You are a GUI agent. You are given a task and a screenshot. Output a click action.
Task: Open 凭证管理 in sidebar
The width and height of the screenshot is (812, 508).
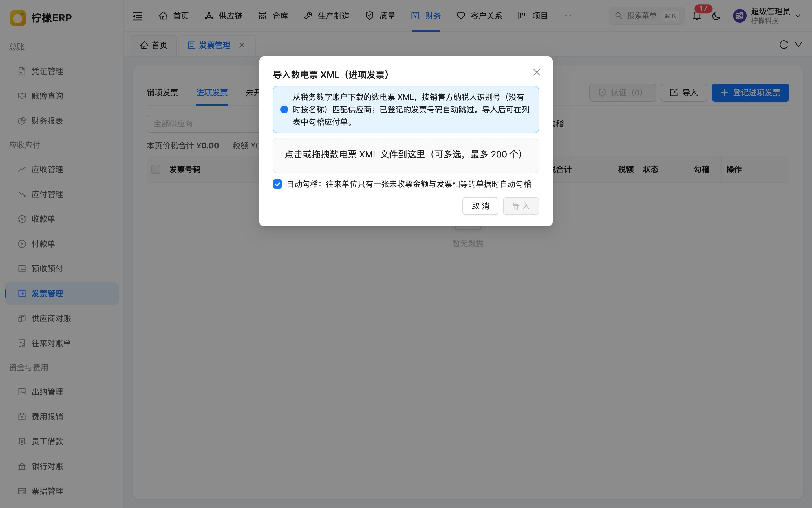tap(62, 71)
